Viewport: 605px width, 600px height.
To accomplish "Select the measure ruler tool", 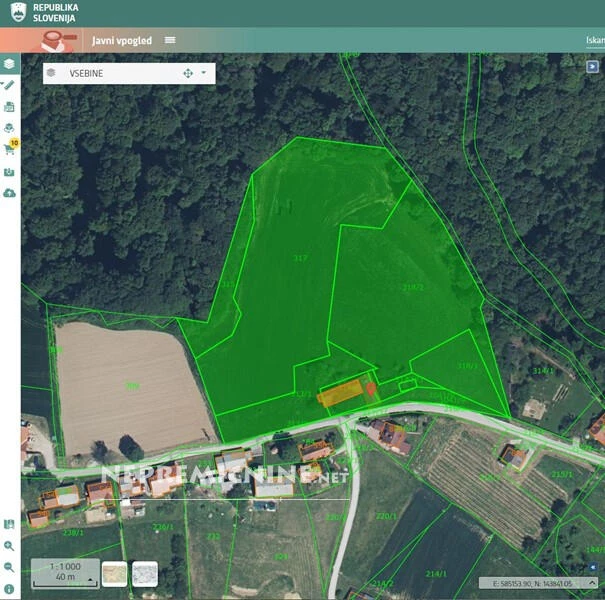I will point(9,85).
